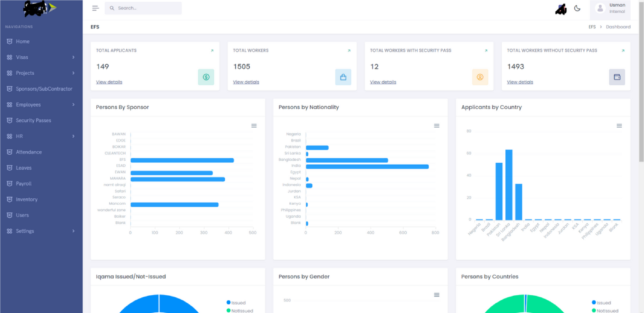
Task: Click the arrow icon on Total Applicants card
Action: point(212,51)
